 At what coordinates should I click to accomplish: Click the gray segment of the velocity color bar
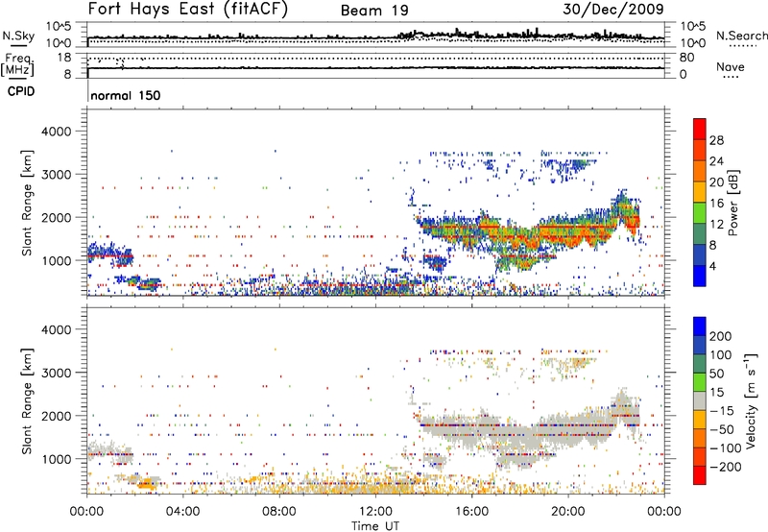tap(700, 400)
